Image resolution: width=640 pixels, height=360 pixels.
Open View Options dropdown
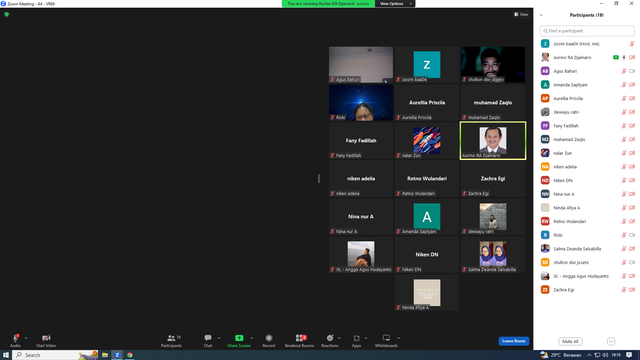(395, 4)
